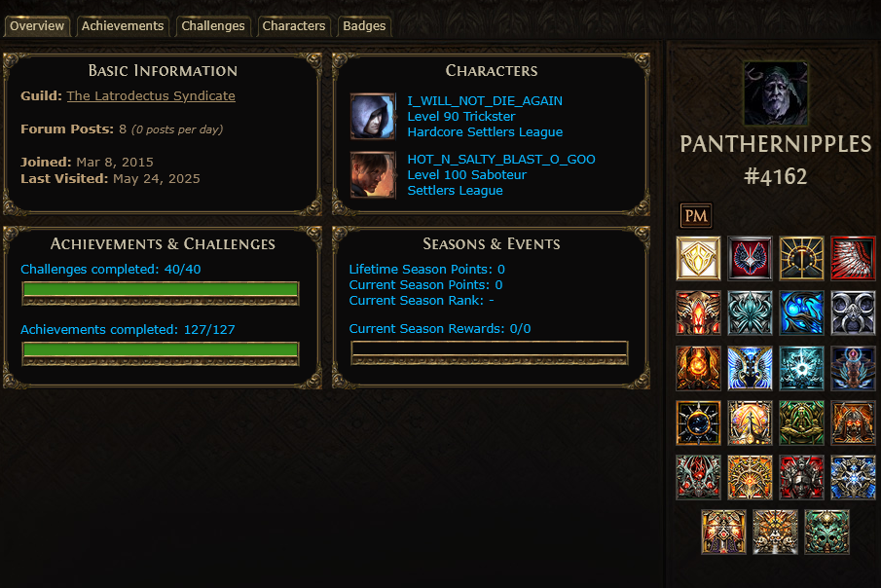Open character HOT_N_SALTY_BLAST_O_GOO
Viewport: 881px width, 588px height.
[x=501, y=159]
